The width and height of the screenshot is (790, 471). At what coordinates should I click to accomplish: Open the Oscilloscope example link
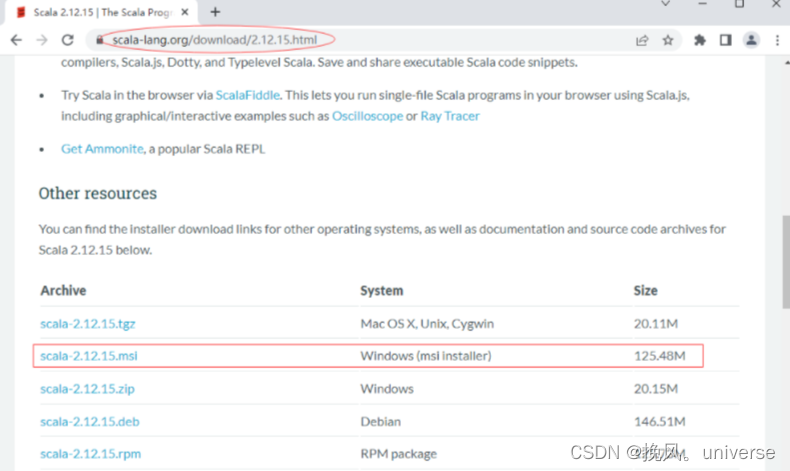click(367, 116)
